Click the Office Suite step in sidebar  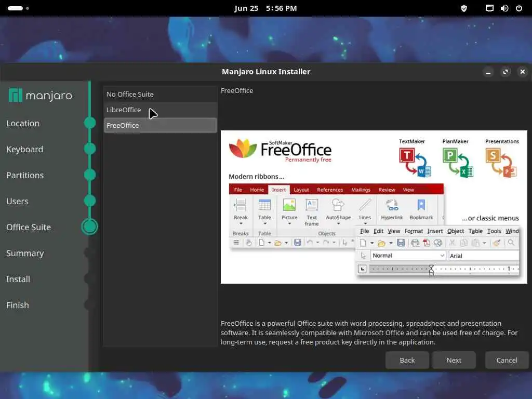click(29, 228)
